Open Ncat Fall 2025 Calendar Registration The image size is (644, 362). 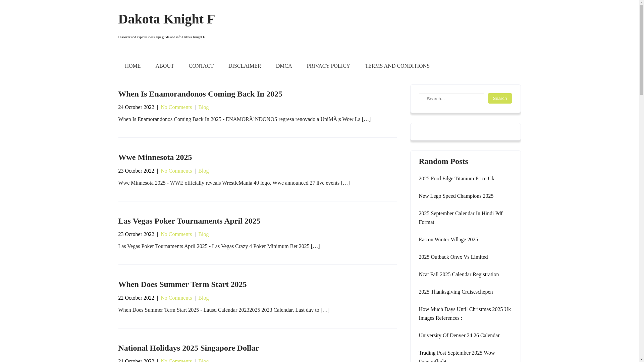click(459, 275)
